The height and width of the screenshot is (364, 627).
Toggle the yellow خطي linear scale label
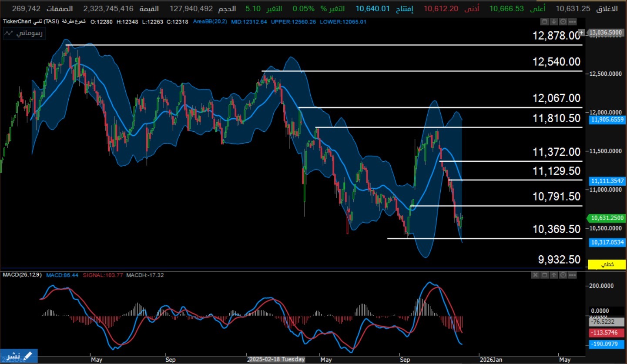pos(607,264)
